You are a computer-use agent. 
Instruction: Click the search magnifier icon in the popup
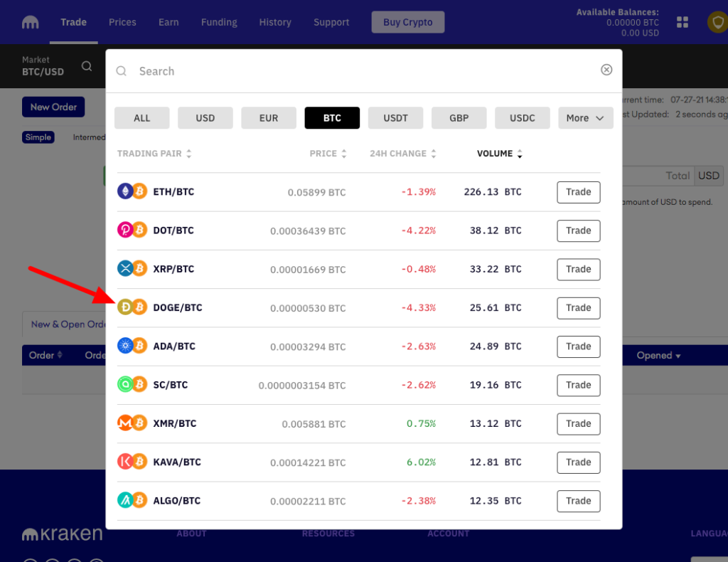pos(121,70)
